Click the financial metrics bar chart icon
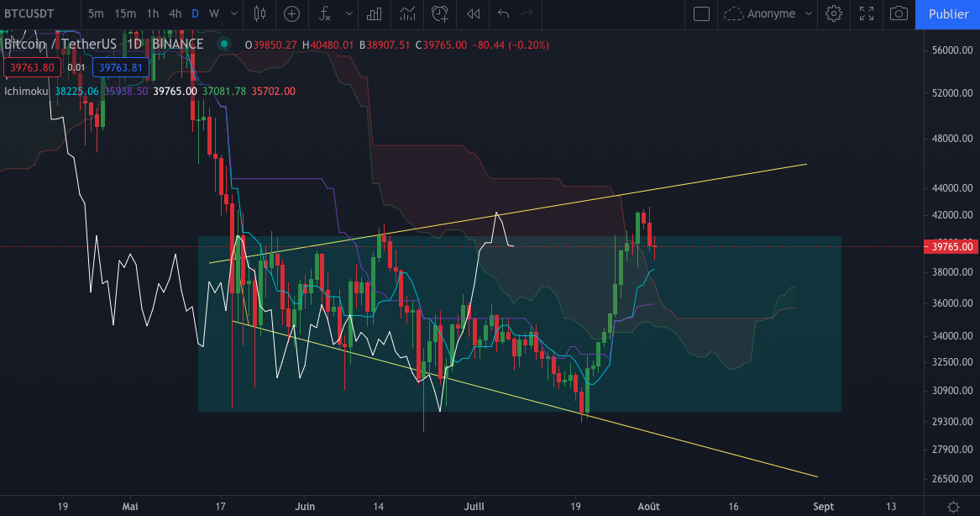The width and height of the screenshot is (980, 516). (x=373, y=14)
